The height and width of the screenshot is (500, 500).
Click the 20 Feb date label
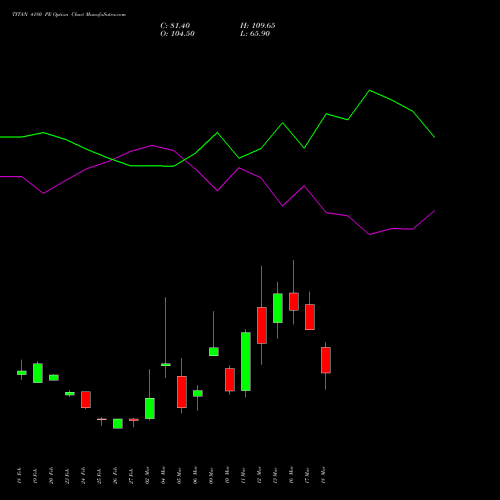tap(51, 476)
